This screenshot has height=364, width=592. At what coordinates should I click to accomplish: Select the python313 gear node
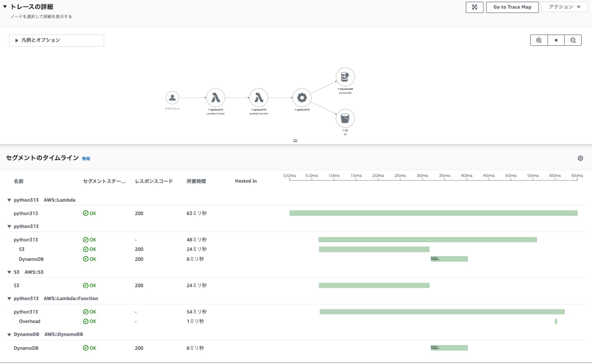coord(302,98)
